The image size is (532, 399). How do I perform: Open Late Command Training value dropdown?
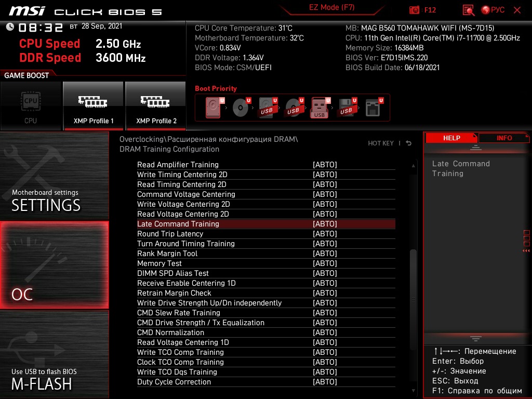tap(325, 224)
